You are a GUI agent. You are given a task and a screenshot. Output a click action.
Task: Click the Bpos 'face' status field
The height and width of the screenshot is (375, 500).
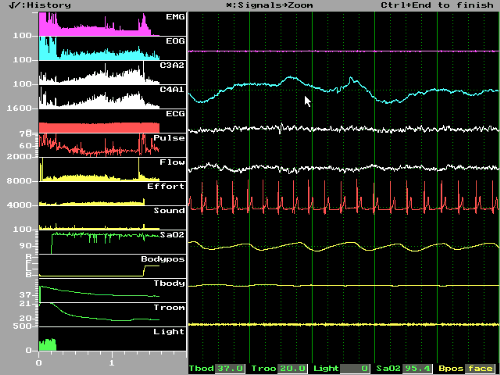tap(467, 368)
